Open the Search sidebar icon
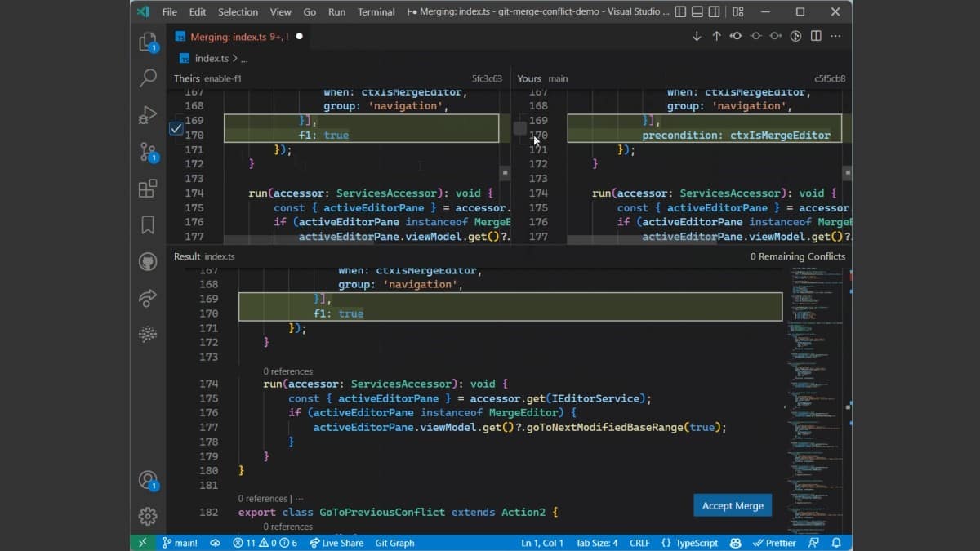This screenshot has width=980, height=551. 148,78
